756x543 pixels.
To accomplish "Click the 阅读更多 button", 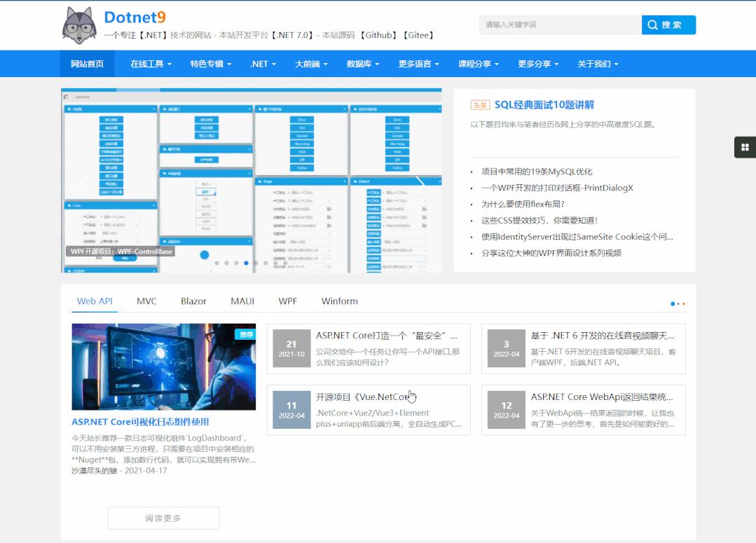I will point(163,518).
